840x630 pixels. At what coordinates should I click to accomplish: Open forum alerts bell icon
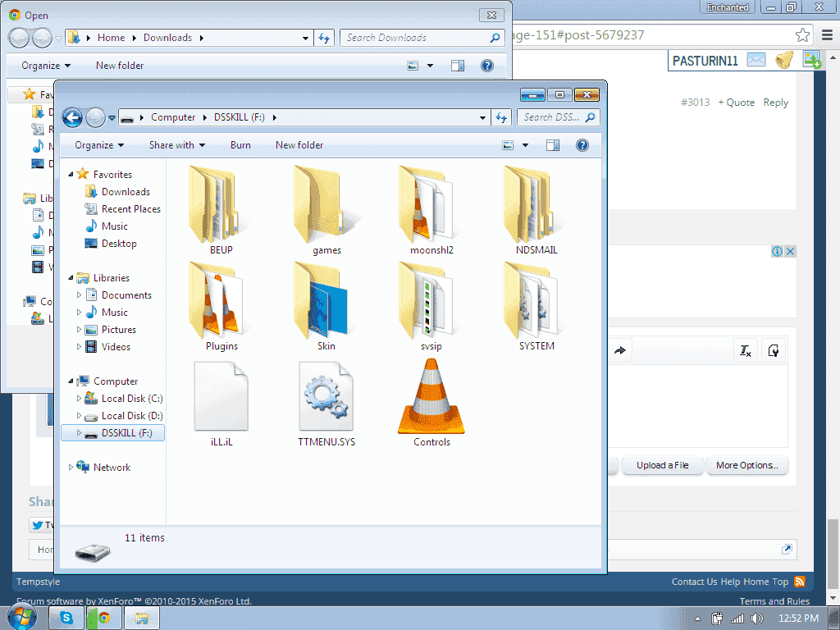tap(784, 59)
